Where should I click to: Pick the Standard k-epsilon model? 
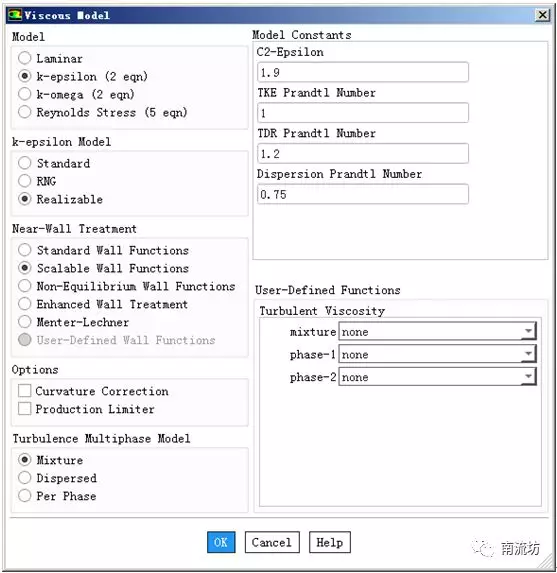[24, 163]
